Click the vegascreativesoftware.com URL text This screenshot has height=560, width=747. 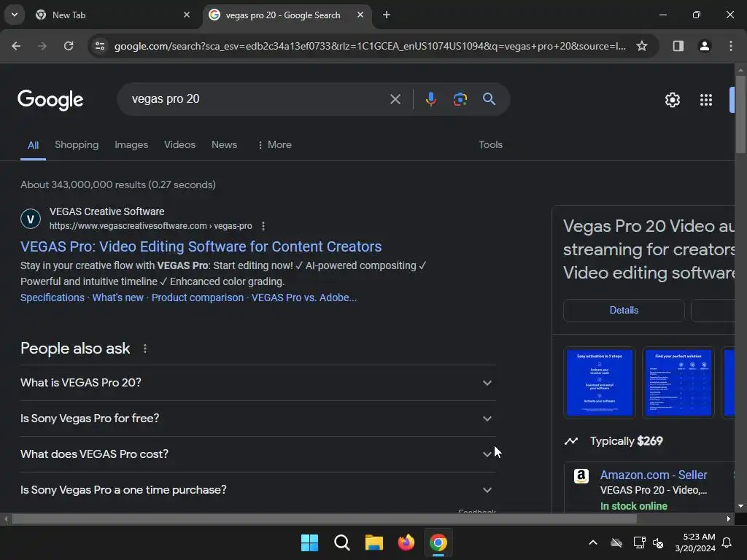pos(150,226)
